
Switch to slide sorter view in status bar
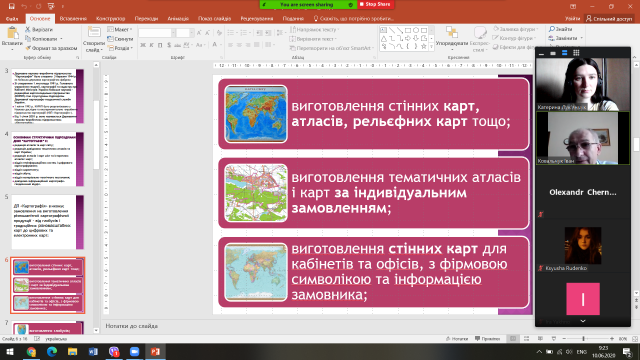click(x=527, y=339)
